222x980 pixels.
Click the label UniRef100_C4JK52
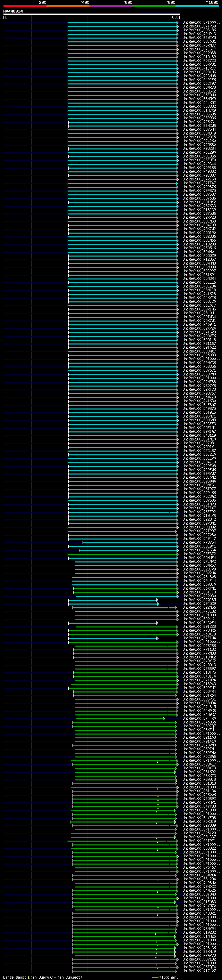[x=199, y=103]
